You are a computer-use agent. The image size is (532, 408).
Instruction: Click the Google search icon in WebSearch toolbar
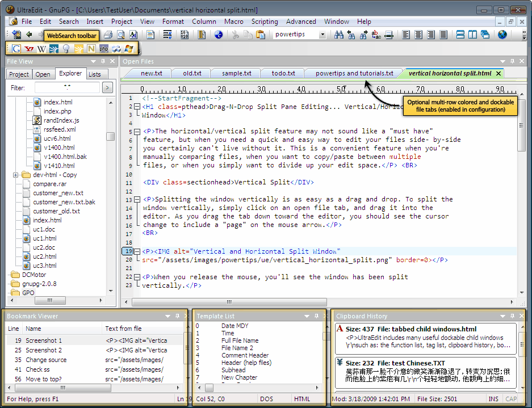pos(16,49)
